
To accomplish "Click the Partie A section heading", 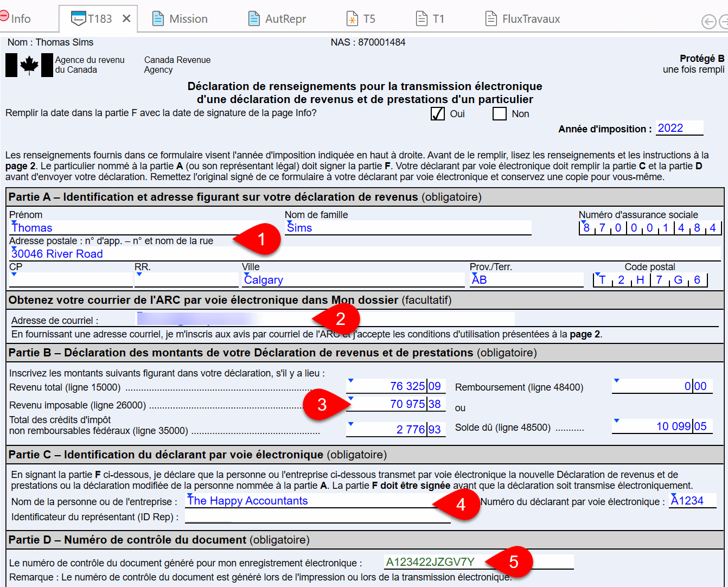I will 245,197.
